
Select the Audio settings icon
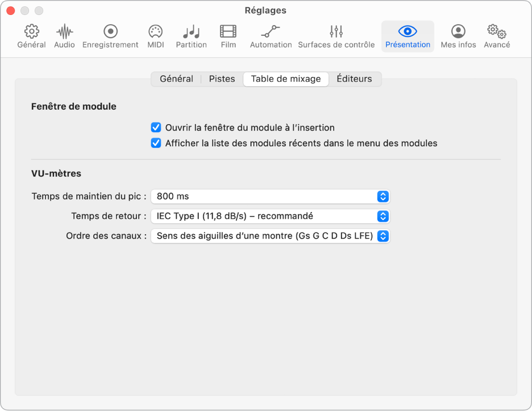(x=64, y=36)
